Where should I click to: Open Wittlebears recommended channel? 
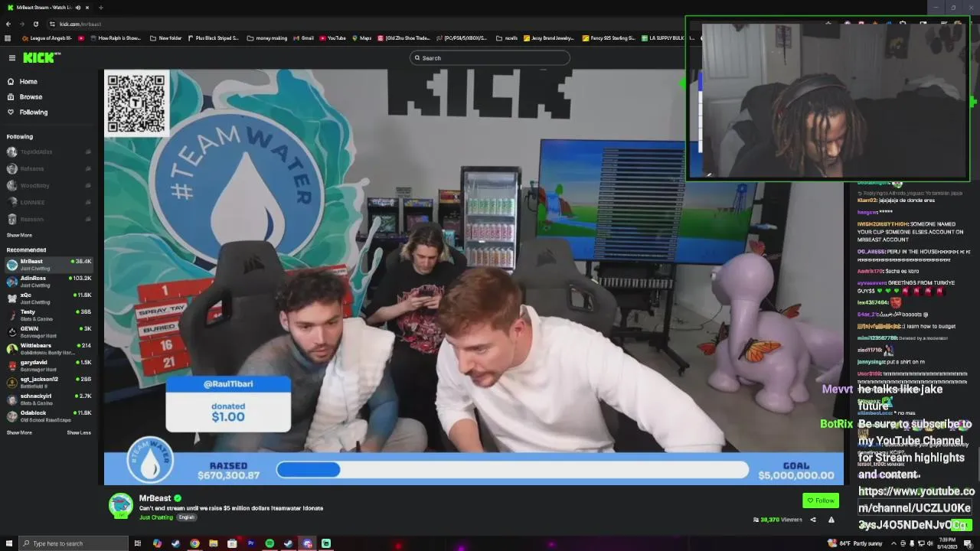[x=49, y=348]
